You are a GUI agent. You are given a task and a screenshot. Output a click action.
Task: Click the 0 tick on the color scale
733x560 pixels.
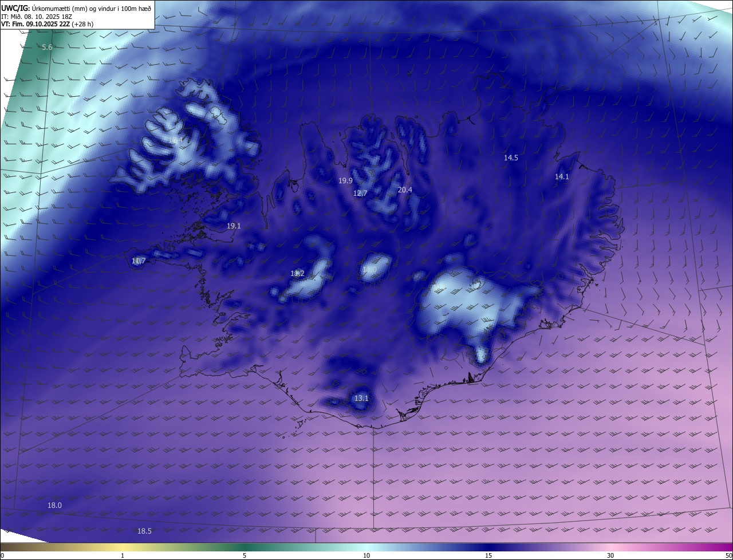point(2,555)
